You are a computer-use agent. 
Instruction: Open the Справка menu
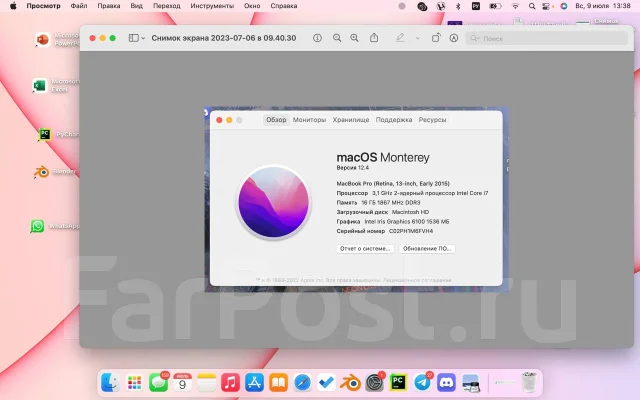click(x=284, y=6)
